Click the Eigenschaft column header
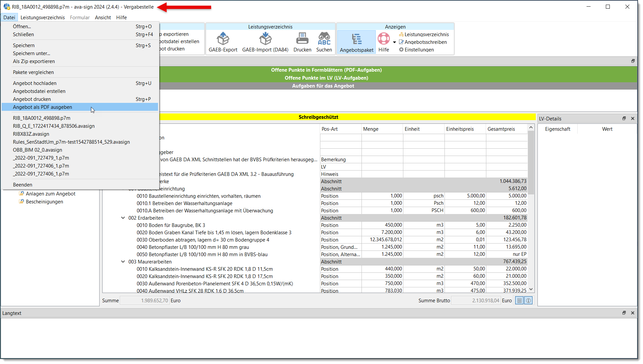This screenshot has height=364, width=643. [557, 129]
